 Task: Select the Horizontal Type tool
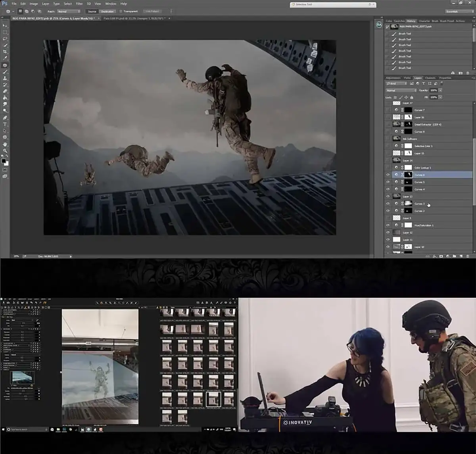[5, 124]
